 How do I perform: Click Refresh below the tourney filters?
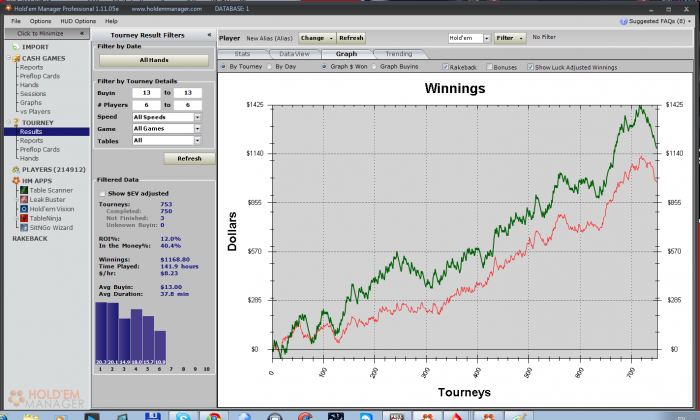pos(189,158)
